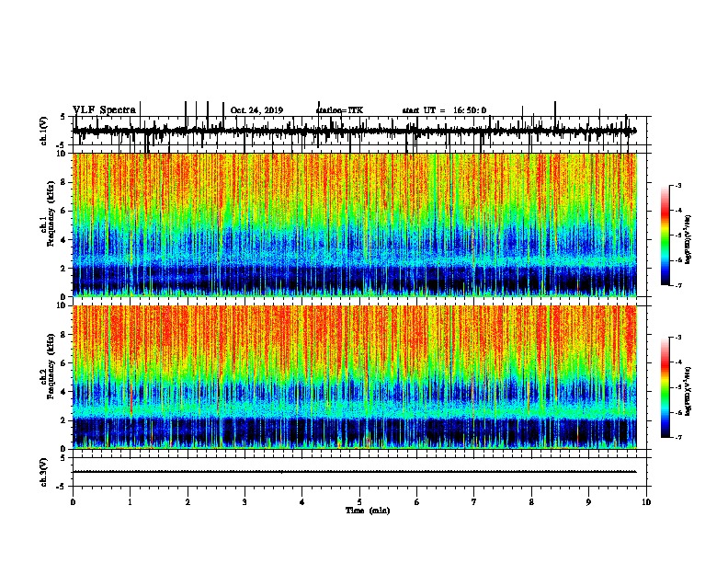Click inside the ch.1 frequency spectrogram plot
Viewport: 728px width, 563px height.
355,224
